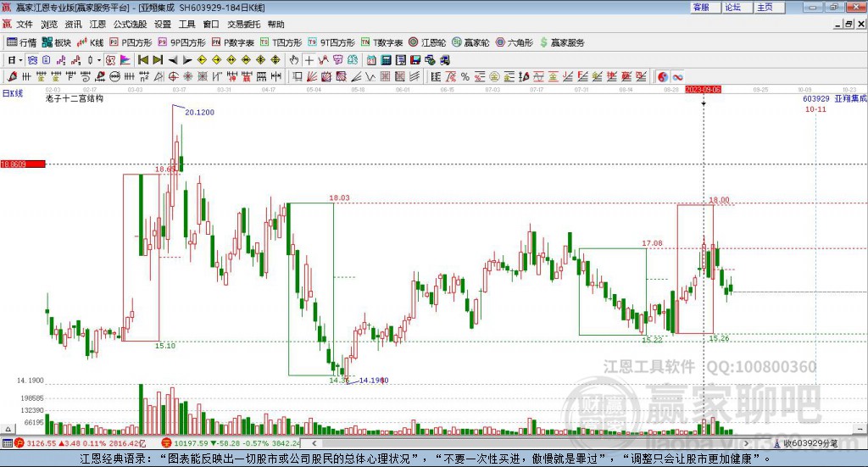Select the circled crosshair target tool
This screenshot has height=467, width=868.
pos(173,76)
